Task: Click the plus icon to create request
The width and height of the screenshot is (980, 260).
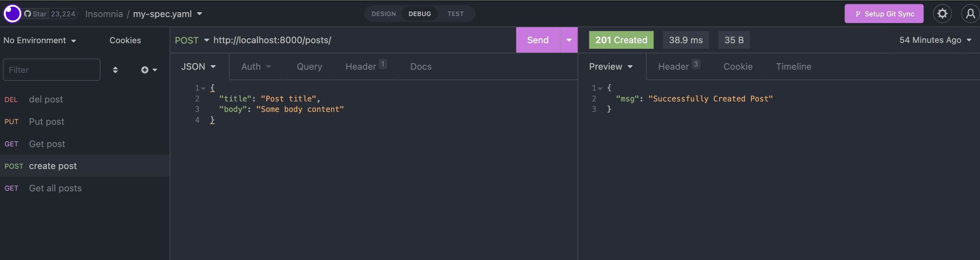Action: (x=145, y=70)
